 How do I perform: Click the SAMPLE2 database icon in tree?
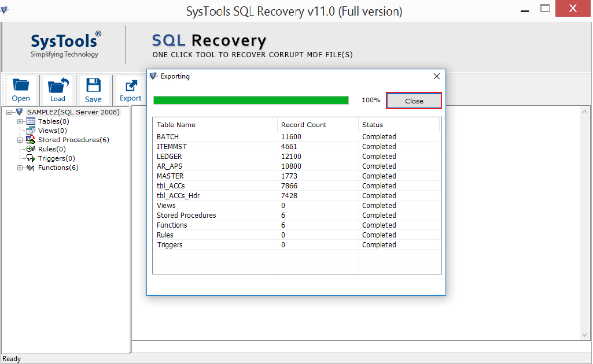click(20, 112)
